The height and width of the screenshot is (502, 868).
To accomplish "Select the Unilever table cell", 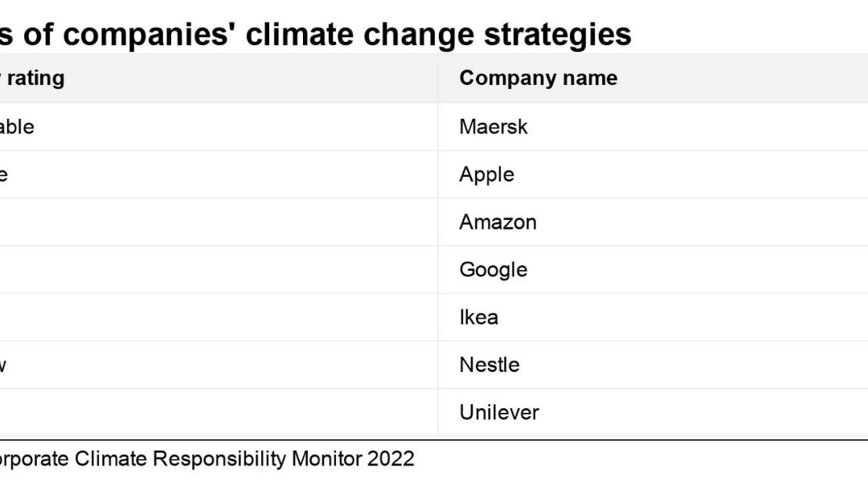I will click(498, 412).
